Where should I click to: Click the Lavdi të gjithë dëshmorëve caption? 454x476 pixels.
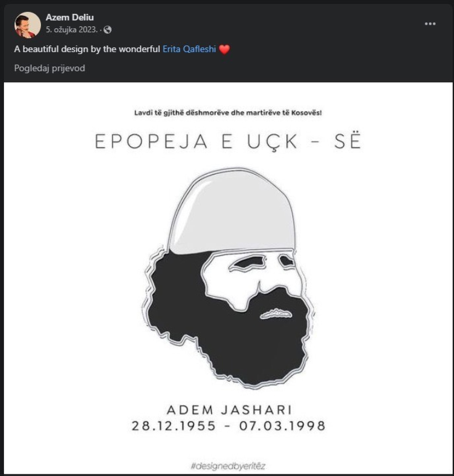point(227,113)
